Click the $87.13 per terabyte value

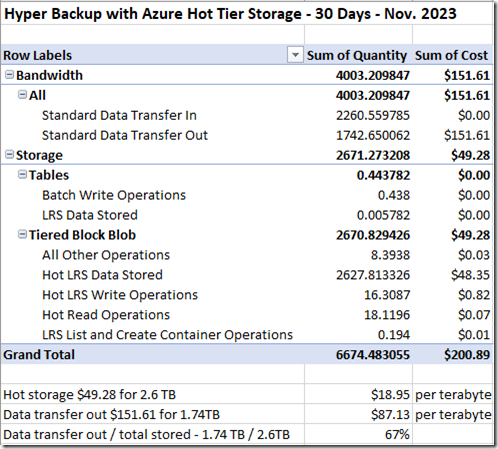click(390, 415)
